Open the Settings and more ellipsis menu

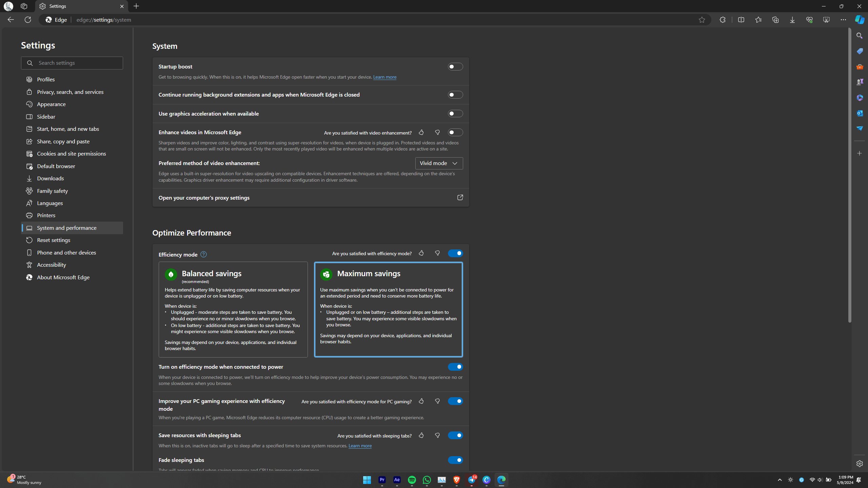843,20
